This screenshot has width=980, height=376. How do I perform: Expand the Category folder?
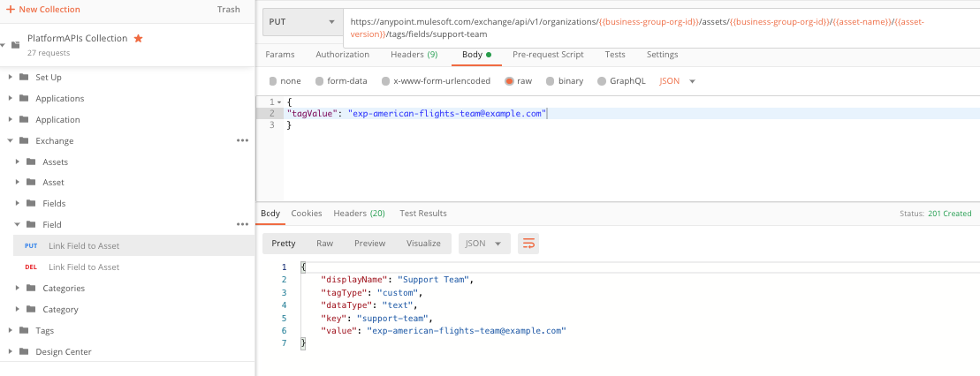pos(17,309)
